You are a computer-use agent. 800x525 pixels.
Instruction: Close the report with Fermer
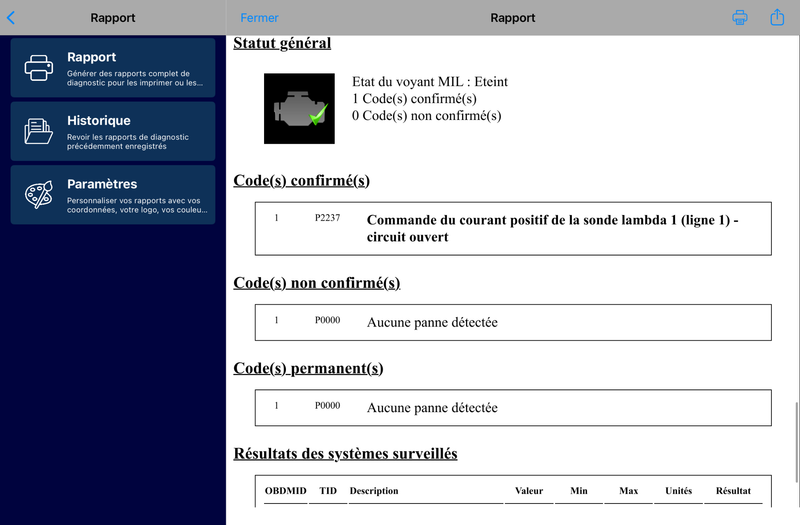point(259,18)
